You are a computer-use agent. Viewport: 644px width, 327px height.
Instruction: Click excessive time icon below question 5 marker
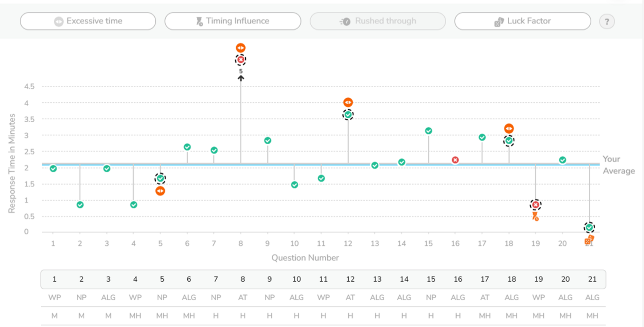tap(160, 191)
